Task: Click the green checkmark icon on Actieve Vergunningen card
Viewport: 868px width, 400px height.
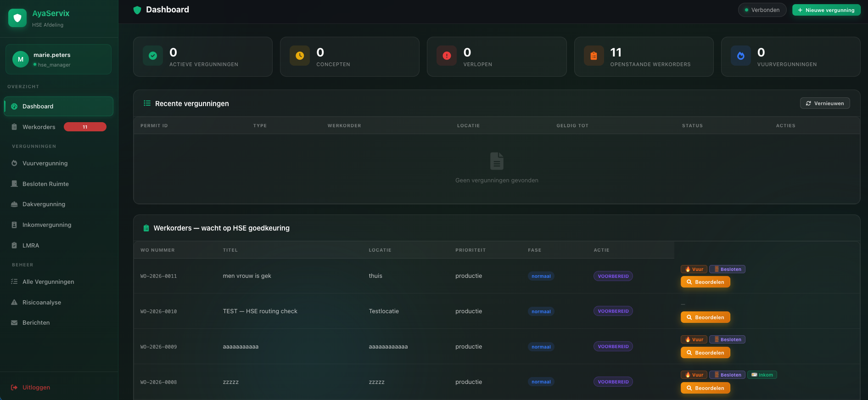Action: (153, 56)
